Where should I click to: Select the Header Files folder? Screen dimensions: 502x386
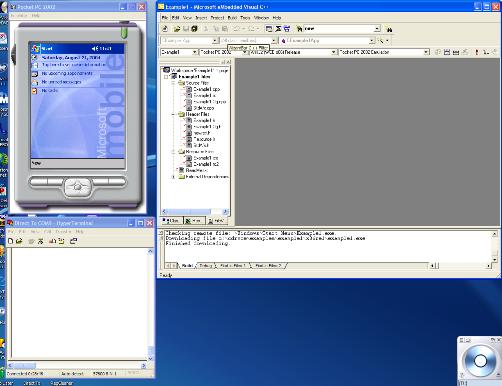pyautogui.click(x=197, y=114)
